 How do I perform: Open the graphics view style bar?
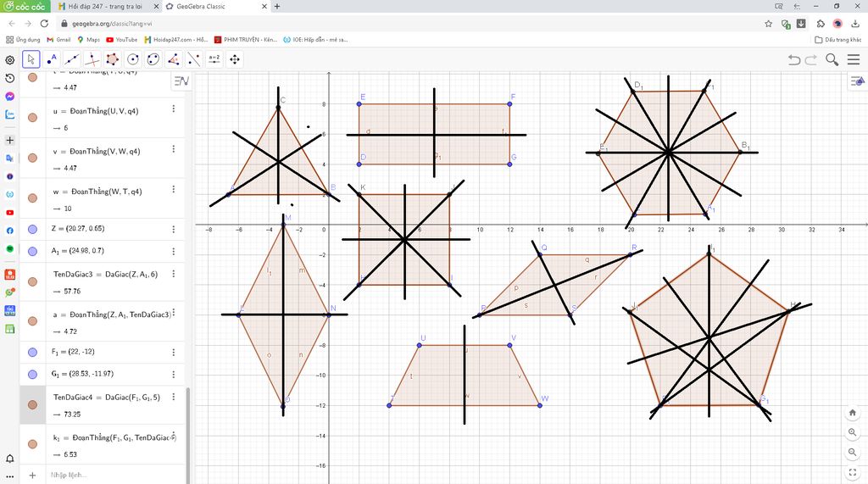point(857,81)
